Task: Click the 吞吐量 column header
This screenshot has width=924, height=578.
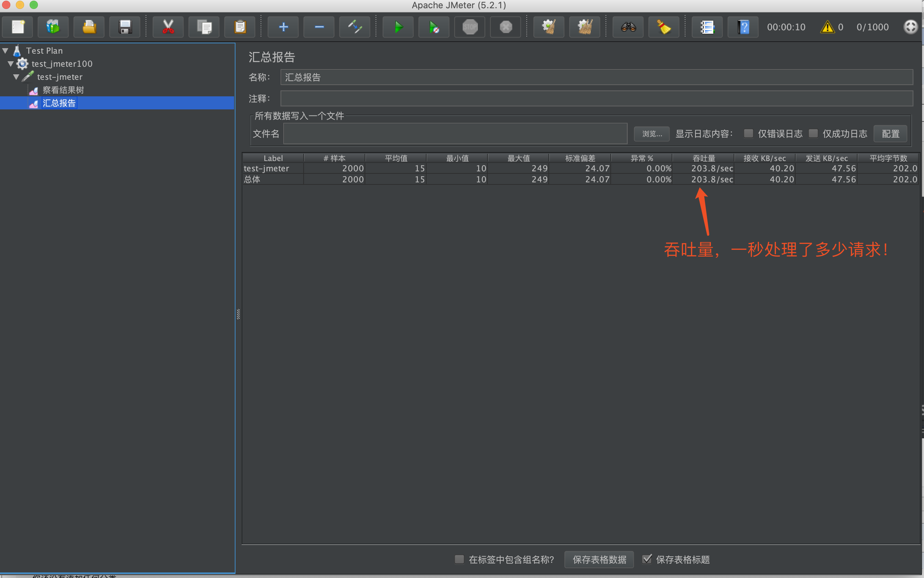Action: pyautogui.click(x=704, y=158)
